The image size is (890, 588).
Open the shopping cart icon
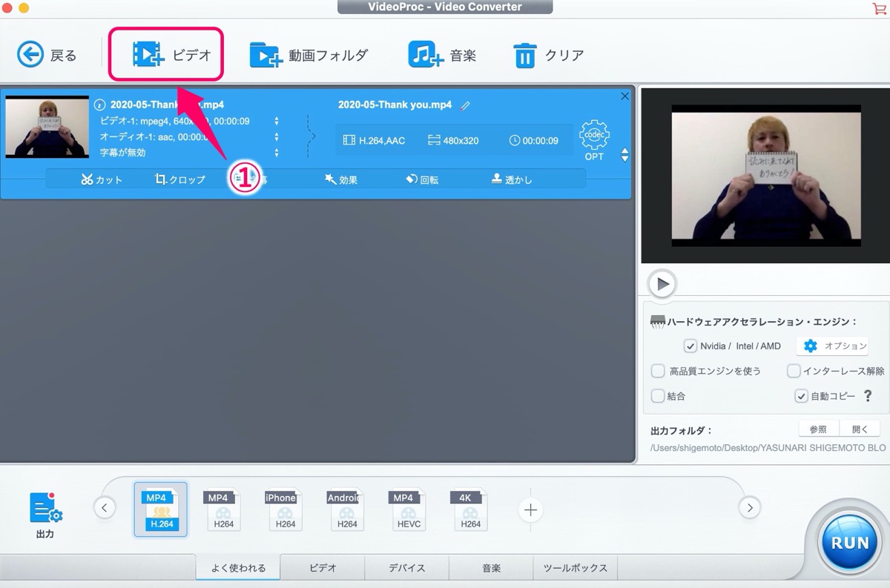click(x=879, y=7)
